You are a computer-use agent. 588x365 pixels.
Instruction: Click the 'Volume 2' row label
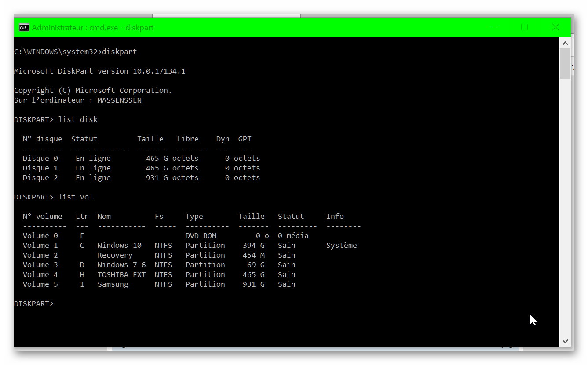[40, 255]
